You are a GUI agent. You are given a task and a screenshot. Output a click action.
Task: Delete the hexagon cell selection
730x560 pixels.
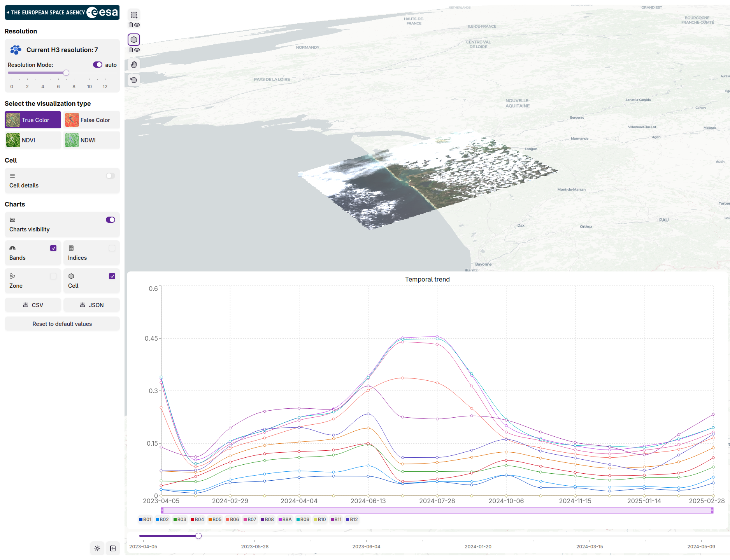[x=131, y=50]
